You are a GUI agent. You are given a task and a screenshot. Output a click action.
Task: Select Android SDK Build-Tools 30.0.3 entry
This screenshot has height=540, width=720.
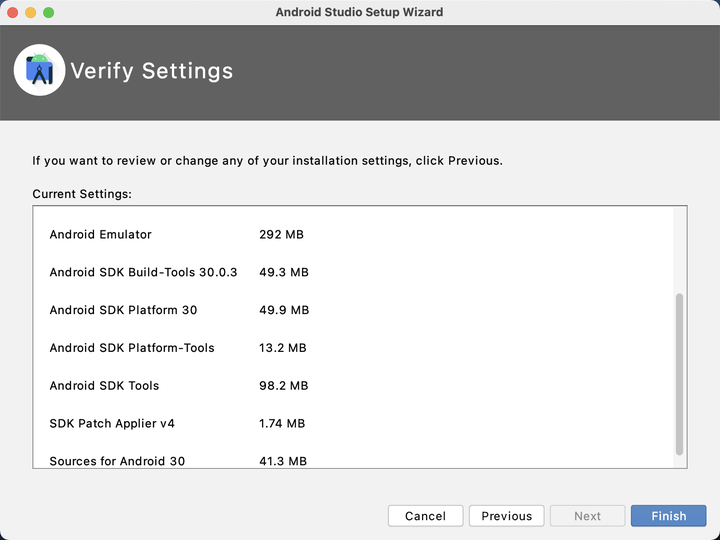[x=143, y=272]
